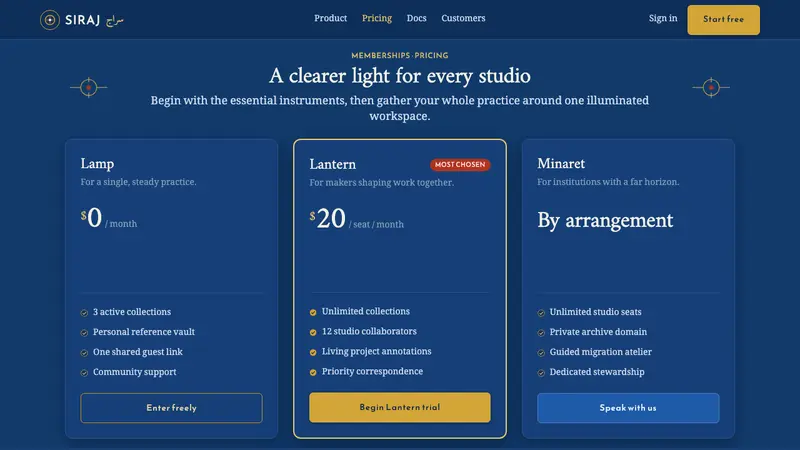
Task: Click the MOST CHOSEN badge
Action: pyautogui.click(x=460, y=165)
